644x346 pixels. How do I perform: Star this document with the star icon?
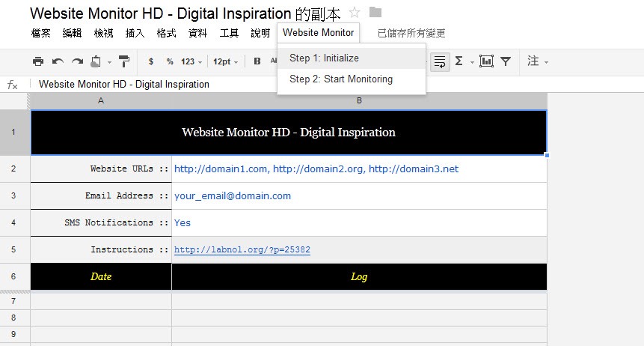(x=354, y=13)
